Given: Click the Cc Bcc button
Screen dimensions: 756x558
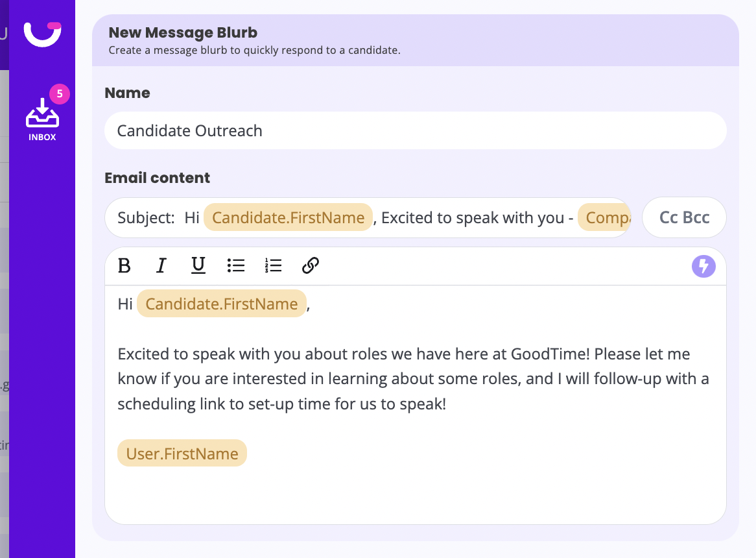Looking at the screenshot, I should point(684,218).
